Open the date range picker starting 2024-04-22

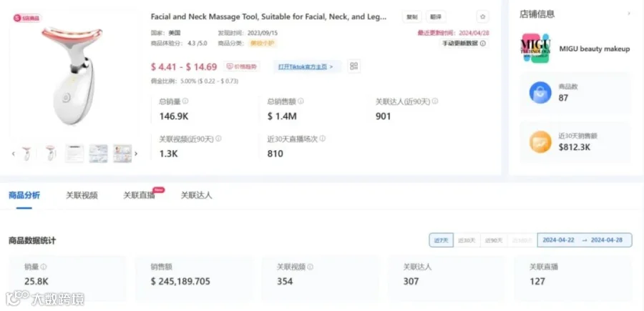(585, 240)
